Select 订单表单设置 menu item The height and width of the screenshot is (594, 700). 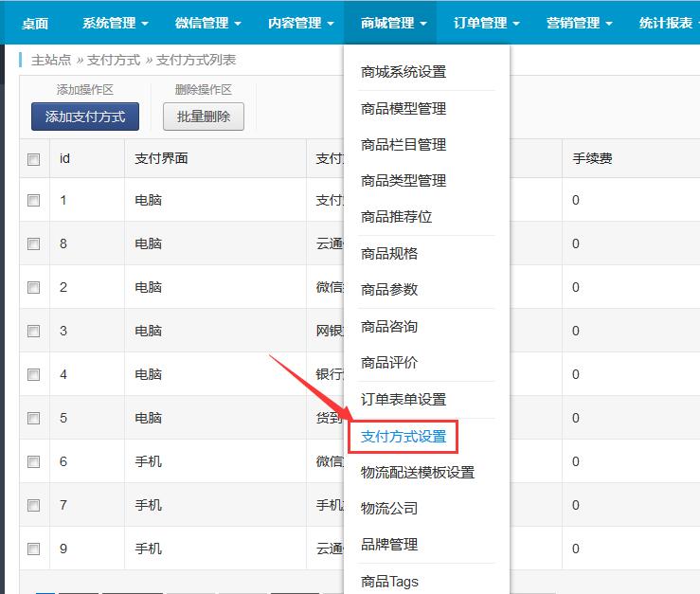click(404, 400)
